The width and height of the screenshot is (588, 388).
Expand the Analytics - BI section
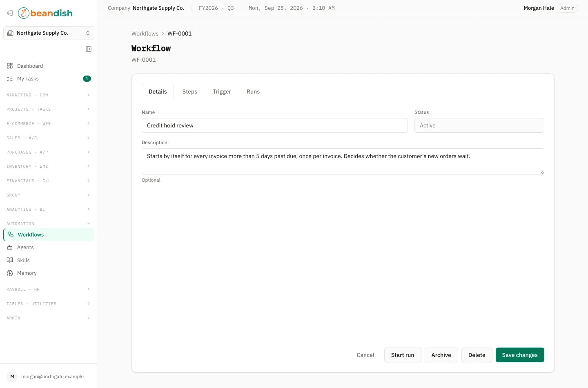(49, 210)
